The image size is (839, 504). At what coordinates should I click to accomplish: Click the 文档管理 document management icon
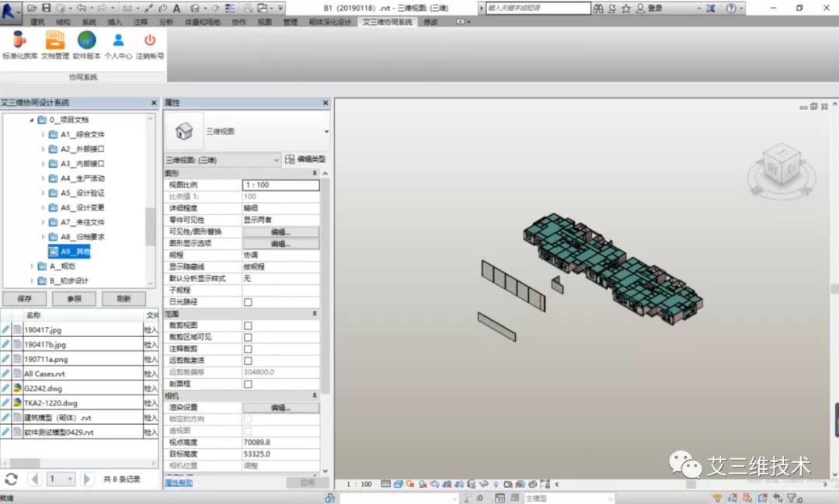click(x=55, y=40)
